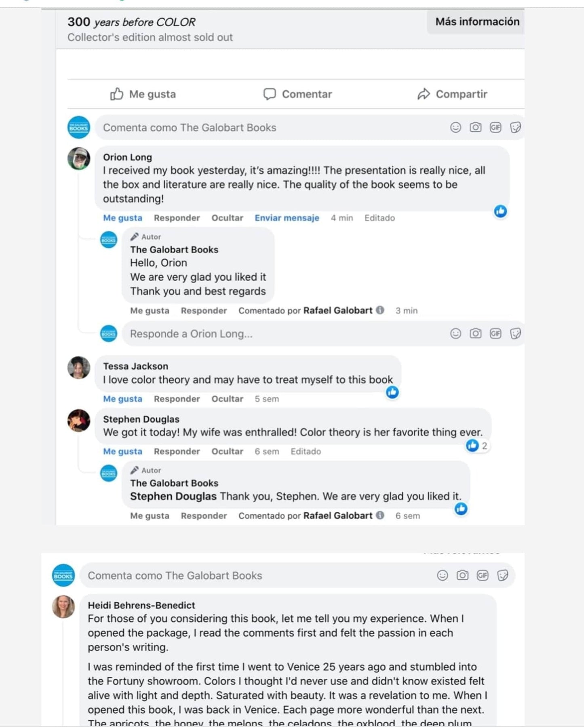Open Heidi Behrens-Benedict's profile picture
This screenshot has width=584, height=728.
coord(63,607)
